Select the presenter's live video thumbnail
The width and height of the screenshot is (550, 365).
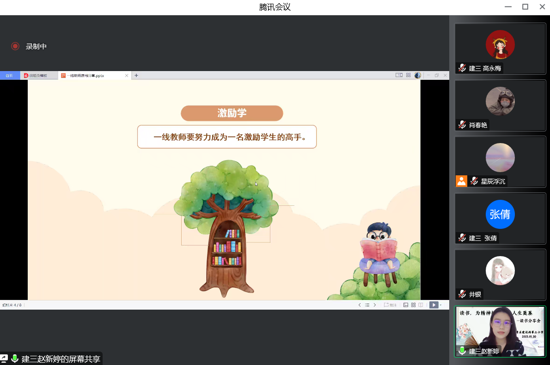[x=500, y=331]
